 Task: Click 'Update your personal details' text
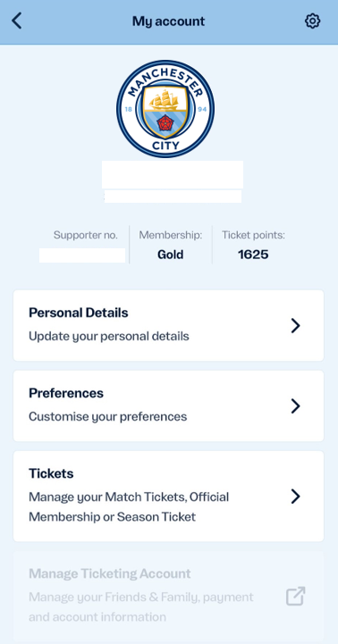coord(109,337)
